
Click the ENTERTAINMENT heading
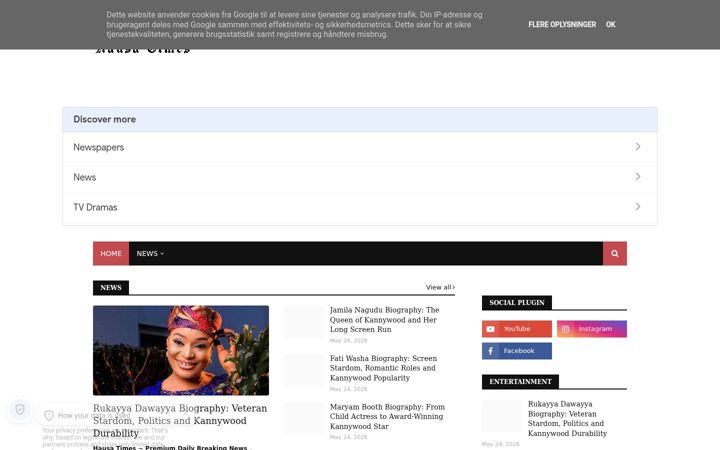pos(520,382)
